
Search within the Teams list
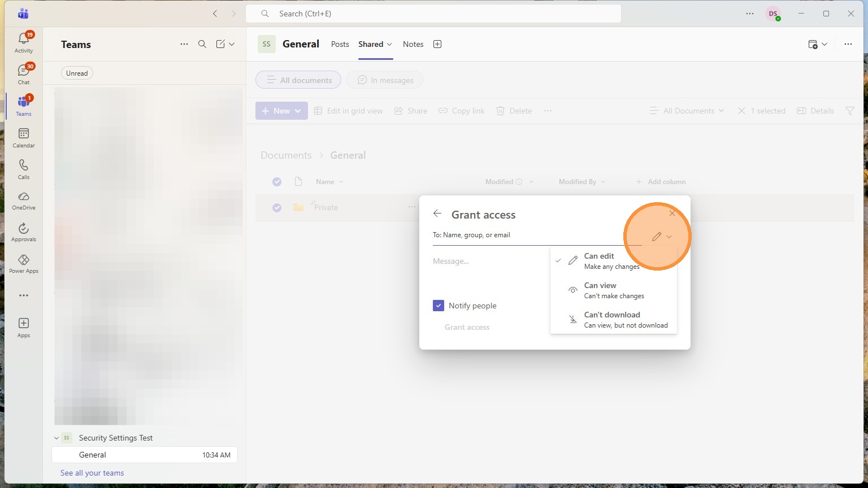click(202, 44)
